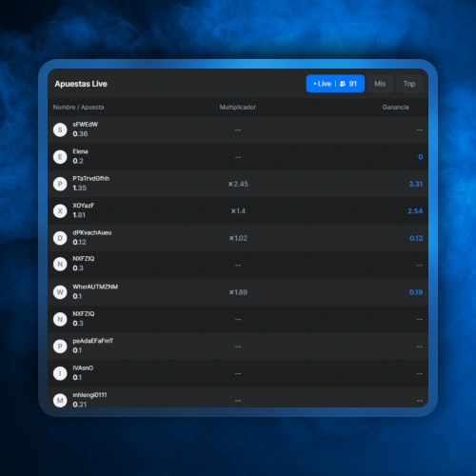Open the Top bets tab
476x476 pixels.
[409, 84]
